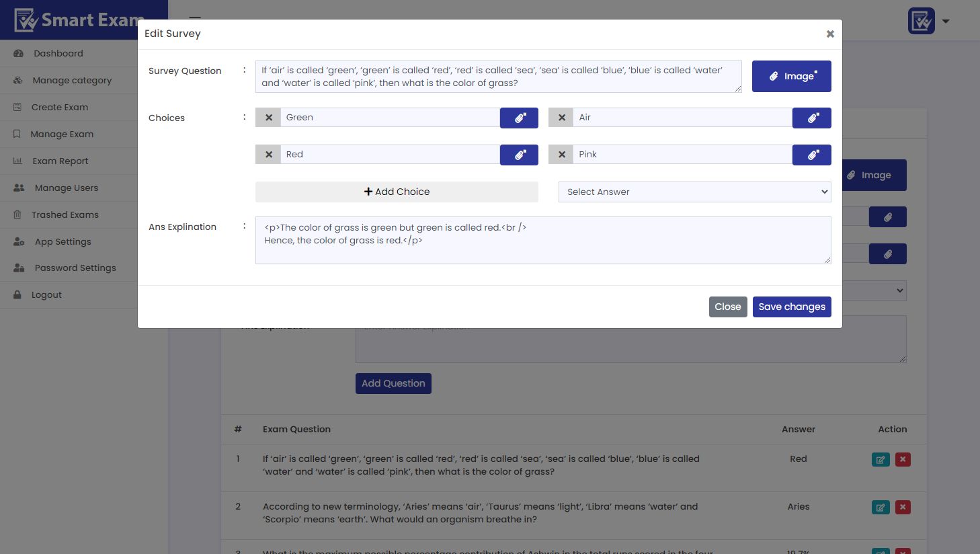Screen dimensions: 980x554
Task: Click the Exam Report chart icon
Action: coord(18,161)
